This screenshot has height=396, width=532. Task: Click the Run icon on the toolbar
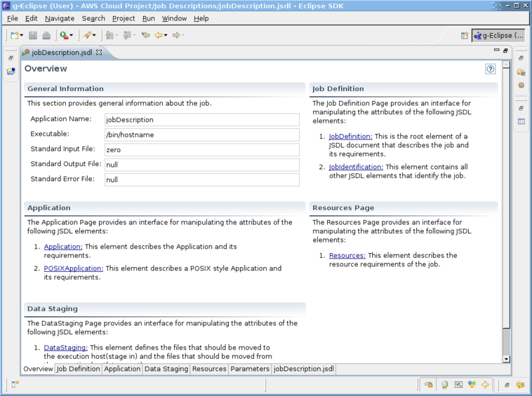click(x=64, y=35)
